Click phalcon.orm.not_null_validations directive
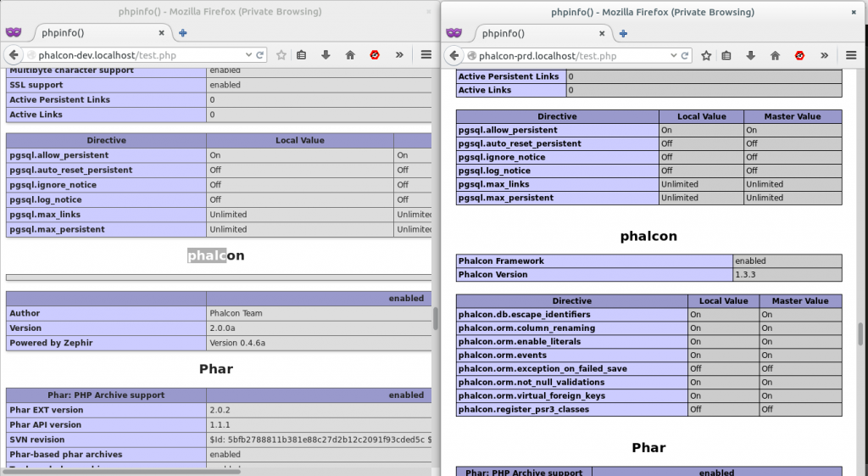 pyautogui.click(x=531, y=383)
